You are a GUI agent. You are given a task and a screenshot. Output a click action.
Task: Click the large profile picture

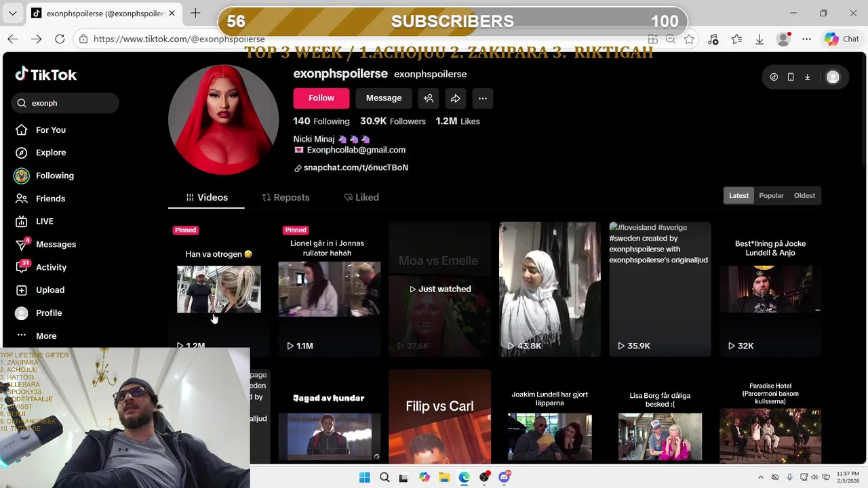[x=223, y=120]
